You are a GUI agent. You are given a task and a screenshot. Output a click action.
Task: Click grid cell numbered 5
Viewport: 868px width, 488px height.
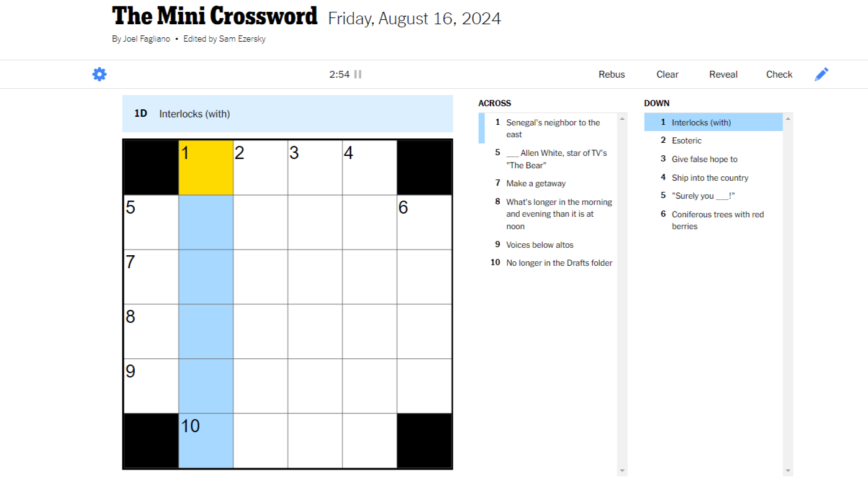tap(151, 222)
